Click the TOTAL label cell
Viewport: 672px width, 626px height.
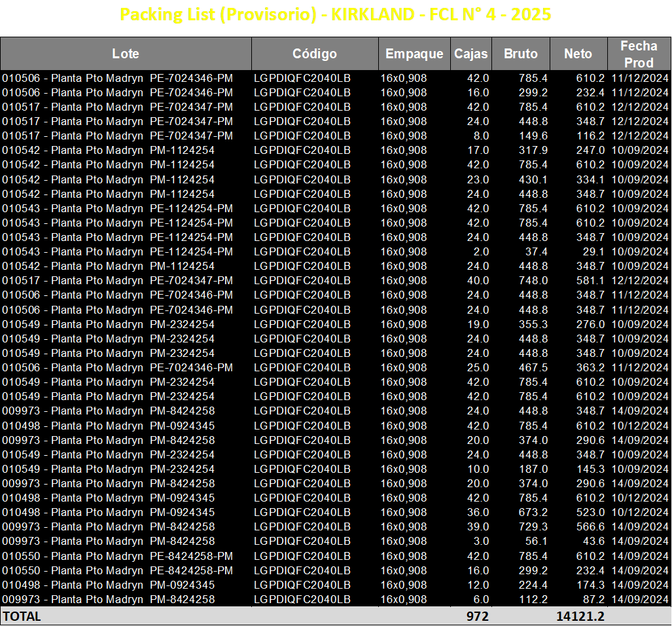(22, 616)
